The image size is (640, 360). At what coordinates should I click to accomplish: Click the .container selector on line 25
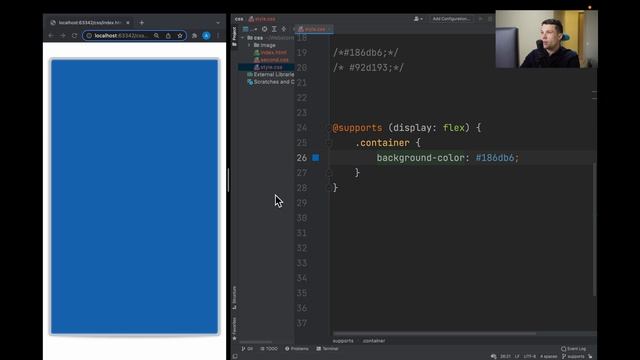[x=382, y=143]
